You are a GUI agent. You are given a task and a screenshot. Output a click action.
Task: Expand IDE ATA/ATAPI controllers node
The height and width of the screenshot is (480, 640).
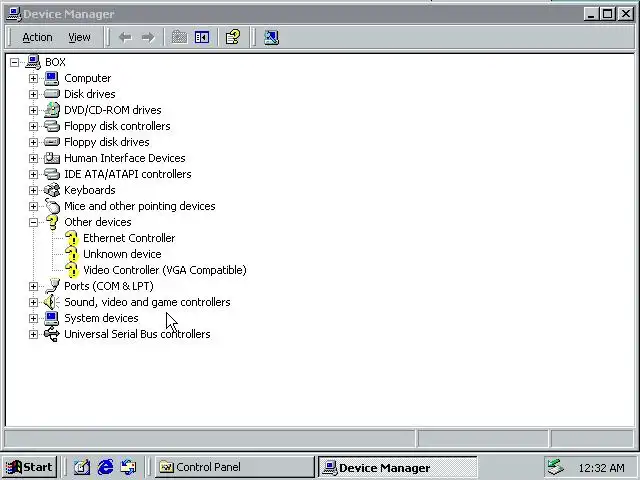point(33,174)
